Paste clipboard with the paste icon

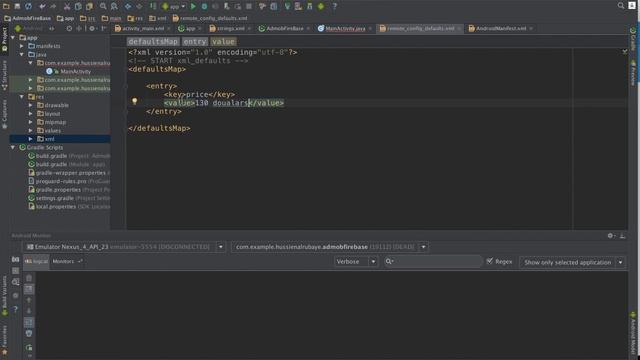point(89,6)
